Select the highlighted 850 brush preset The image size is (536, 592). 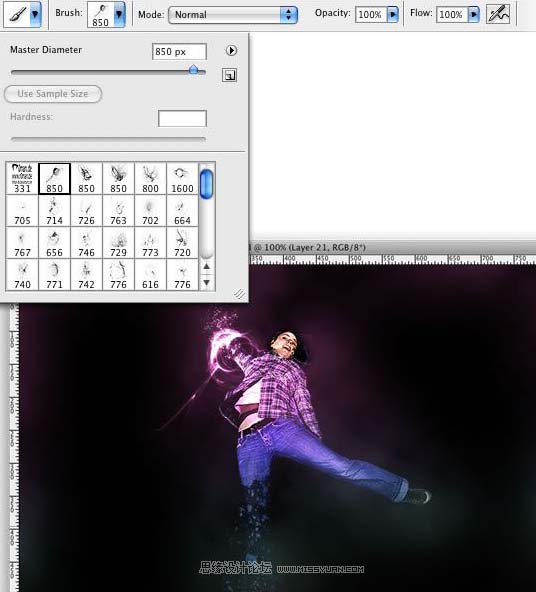(x=54, y=179)
